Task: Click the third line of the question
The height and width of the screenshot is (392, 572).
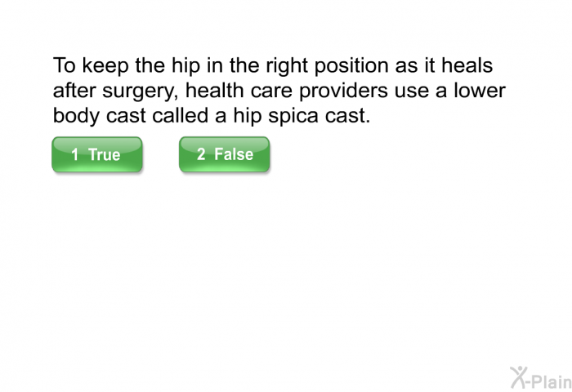Action: tap(212, 117)
